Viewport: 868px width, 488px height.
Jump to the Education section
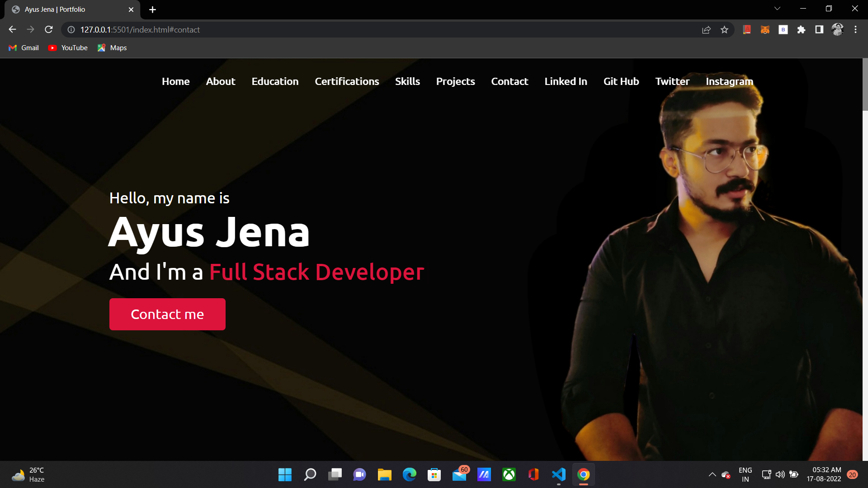(275, 81)
